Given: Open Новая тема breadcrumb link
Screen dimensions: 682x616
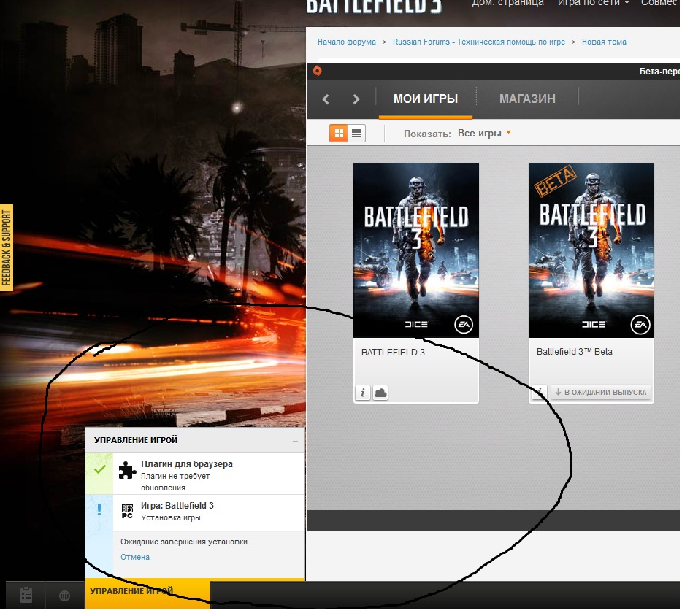Looking at the screenshot, I should coord(604,42).
